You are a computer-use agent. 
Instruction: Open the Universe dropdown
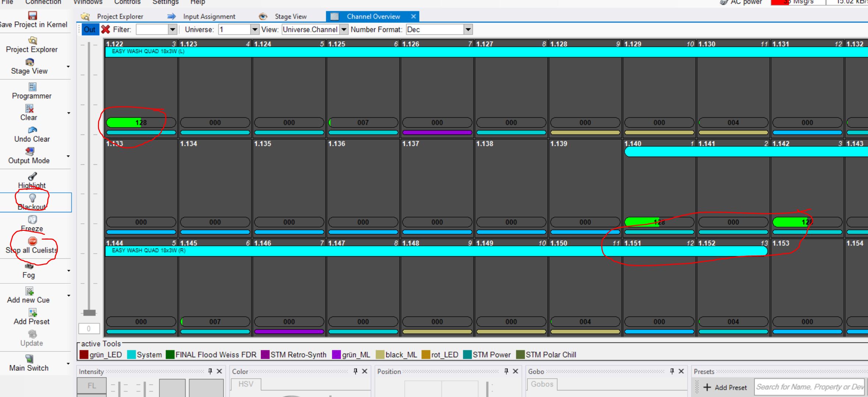pos(254,29)
